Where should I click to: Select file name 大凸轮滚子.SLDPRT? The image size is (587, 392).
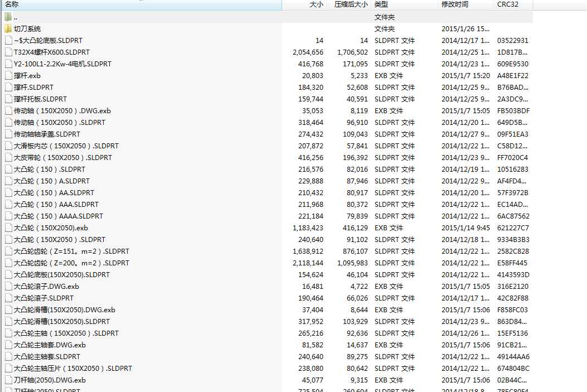coord(44,298)
